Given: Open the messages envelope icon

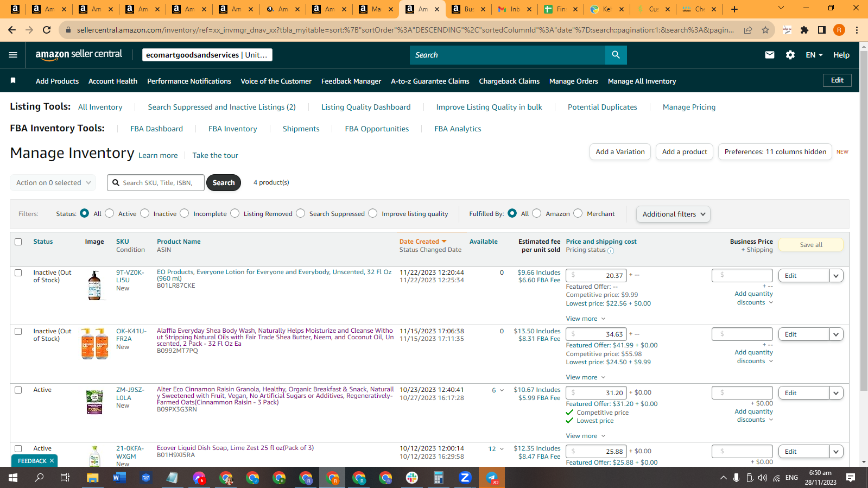Looking at the screenshot, I should click(x=769, y=55).
